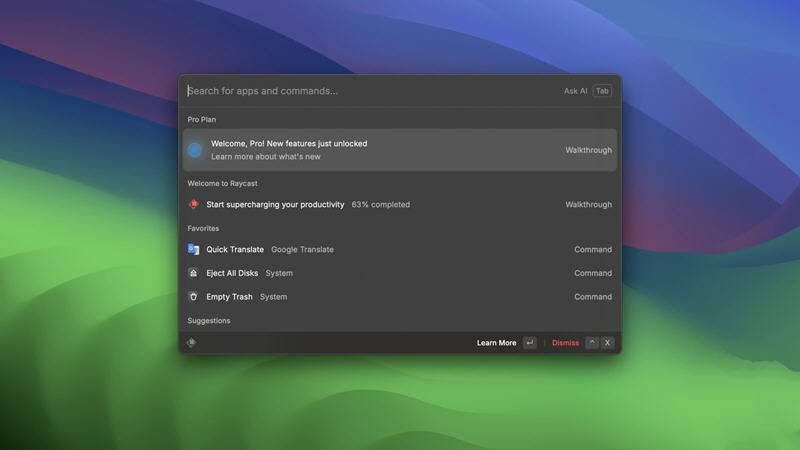Image resolution: width=800 pixels, height=450 pixels.
Task: Click the Learn More button
Action: (496, 343)
